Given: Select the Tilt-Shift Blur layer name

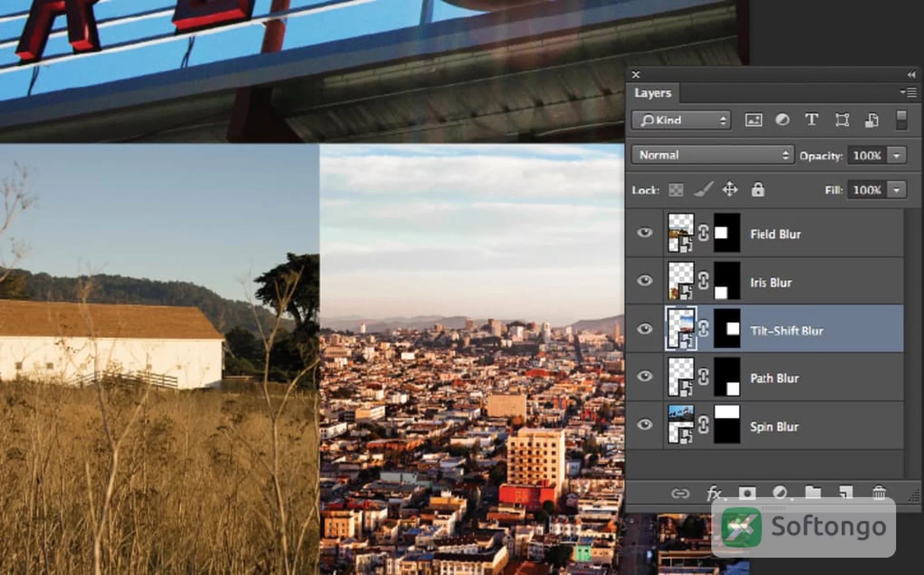Looking at the screenshot, I should coord(787,331).
